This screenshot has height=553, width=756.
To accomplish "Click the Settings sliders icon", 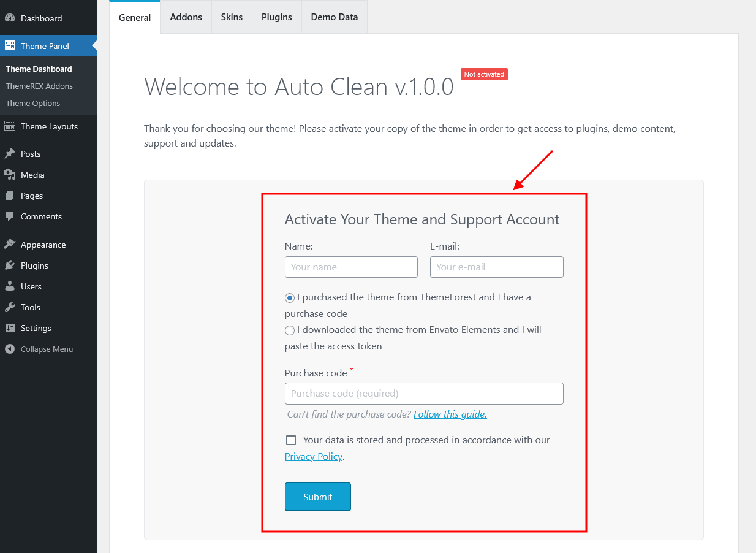I will click(10, 328).
